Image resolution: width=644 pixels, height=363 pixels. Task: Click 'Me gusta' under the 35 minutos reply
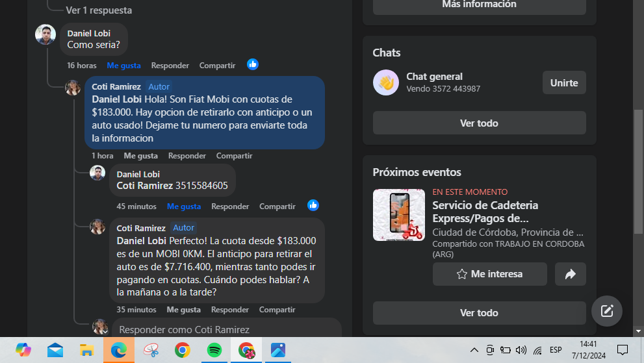[x=184, y=310]
